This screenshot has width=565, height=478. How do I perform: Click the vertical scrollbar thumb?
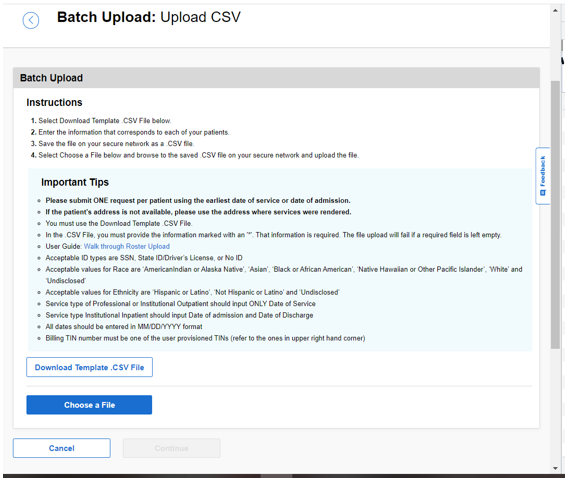click(555, 214)
